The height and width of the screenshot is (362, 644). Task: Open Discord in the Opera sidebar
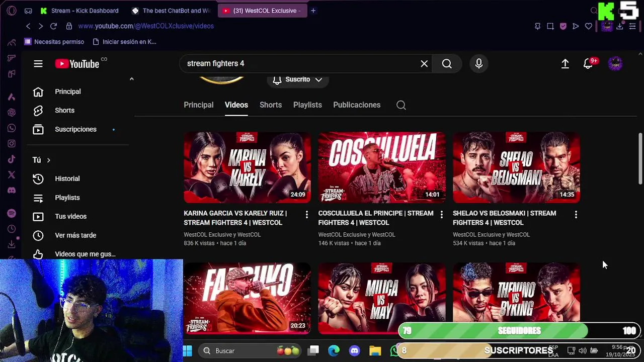(12, 191)
